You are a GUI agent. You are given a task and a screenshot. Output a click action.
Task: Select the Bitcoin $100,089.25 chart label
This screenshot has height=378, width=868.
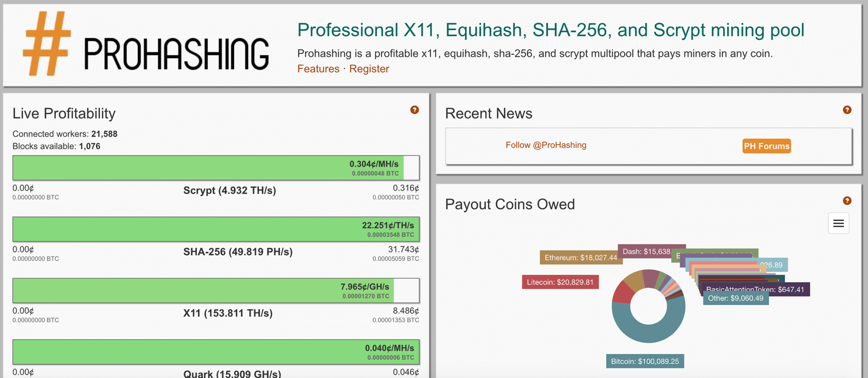(x=645, y=361)
